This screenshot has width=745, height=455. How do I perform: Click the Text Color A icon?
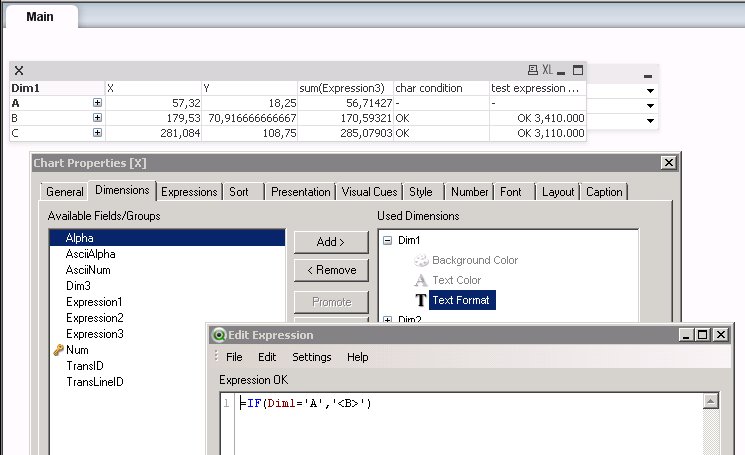point(421,280)
